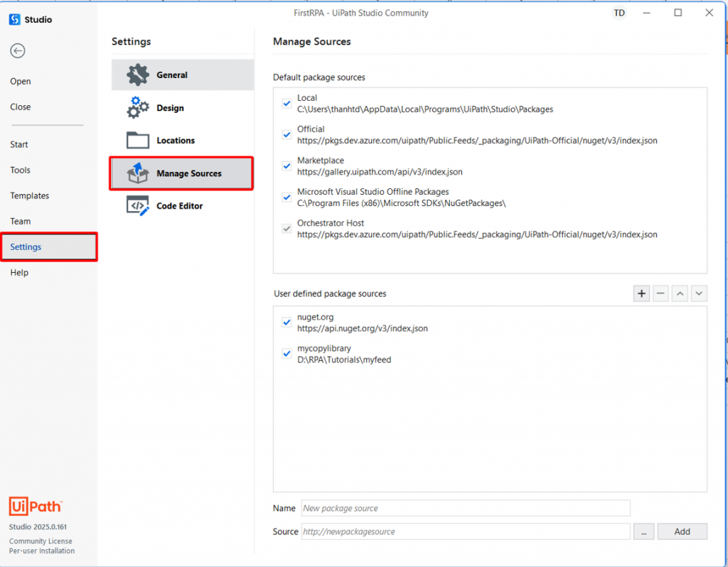The image size is (728, 567).
Task: Toggle the Orchestrator Host checkbox
Action: [x=287, y=229]
